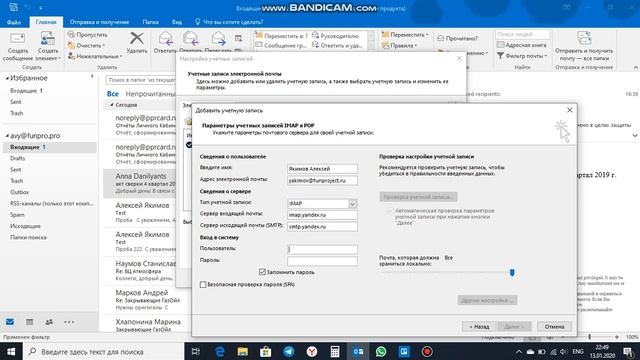Click the incoming mail server field
Viewport: 640px width, 360px height.
(x=322, y=215)
